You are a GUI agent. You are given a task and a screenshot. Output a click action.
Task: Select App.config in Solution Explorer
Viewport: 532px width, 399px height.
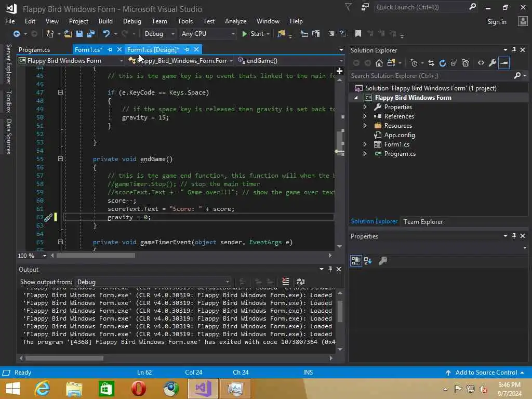[x=400, y=135]
